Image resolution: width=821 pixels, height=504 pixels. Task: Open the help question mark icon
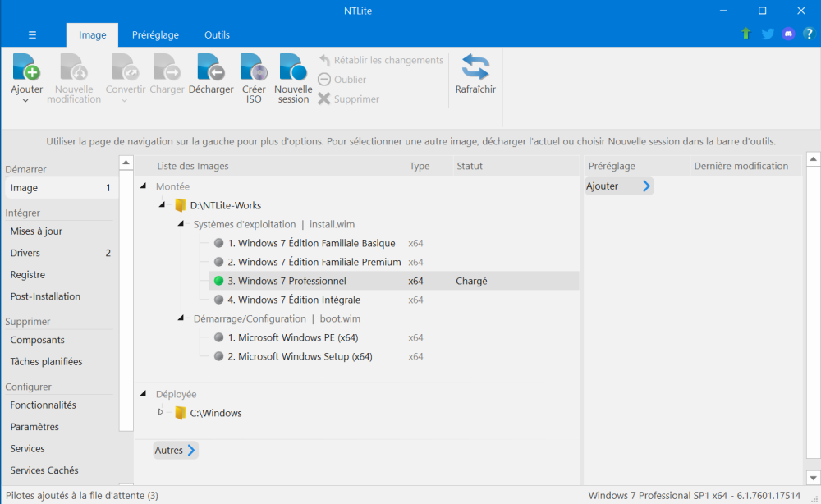[809, 34]
